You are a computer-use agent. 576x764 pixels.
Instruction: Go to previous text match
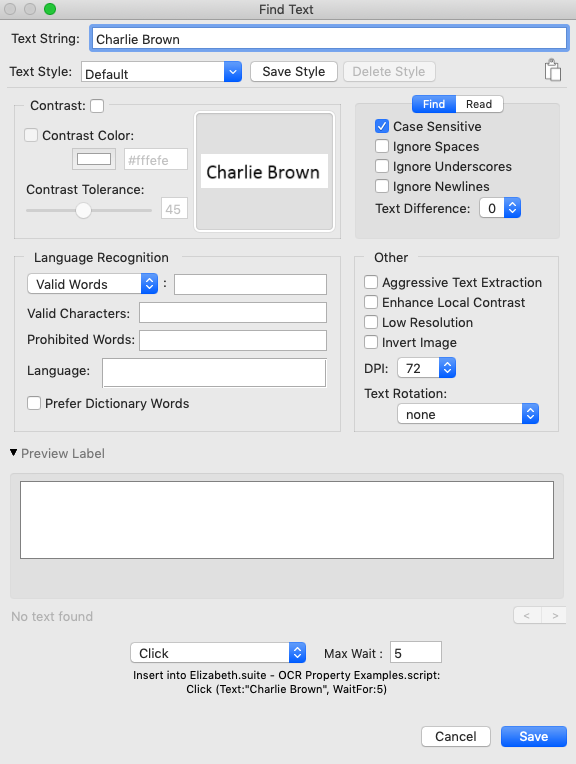[527, 615]
